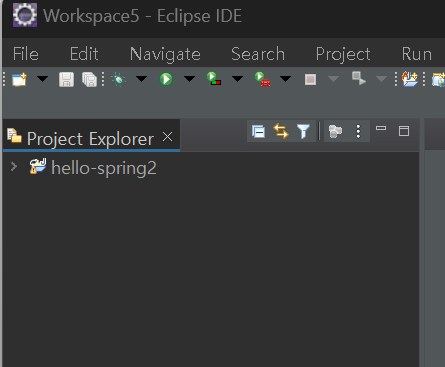Click the Save icon
The height and width of the screenshot is (367, 445).
coord(66,80)
